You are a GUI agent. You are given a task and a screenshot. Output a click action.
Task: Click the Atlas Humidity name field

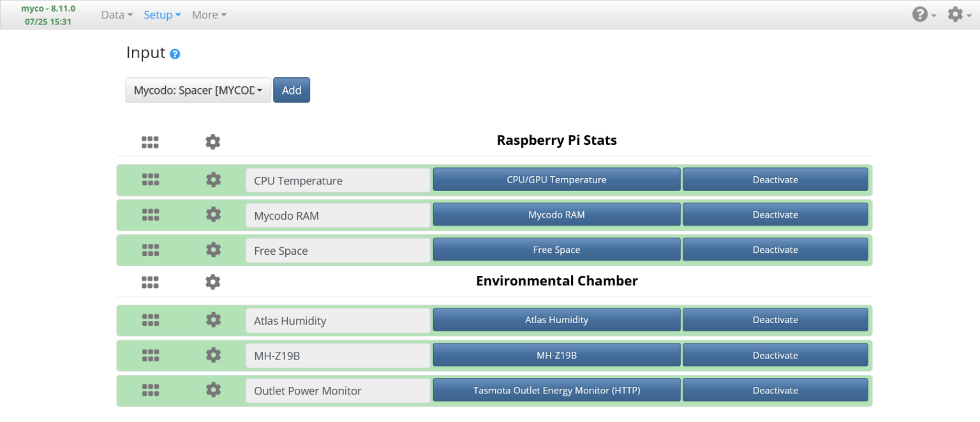pyautogui.click(x=338, y=320)
